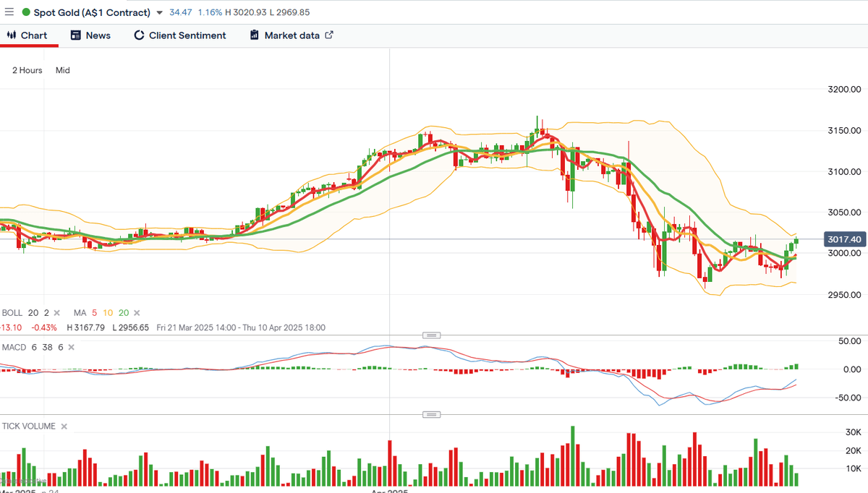Close the Tick Volume indicator panel
868x493 pixels.
pyautogui.click(x=64, y=426)
